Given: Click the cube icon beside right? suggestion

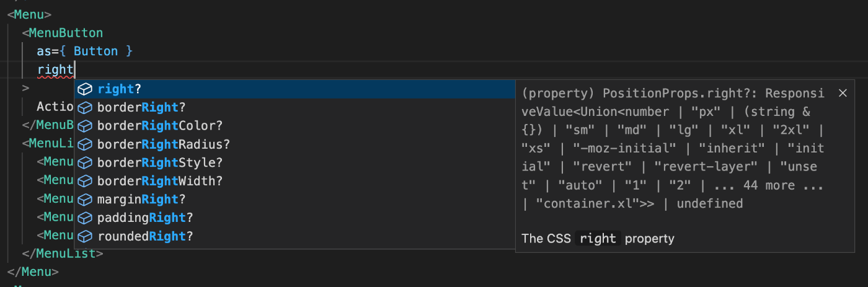Looking at the screenshot, I should (85, 89).
